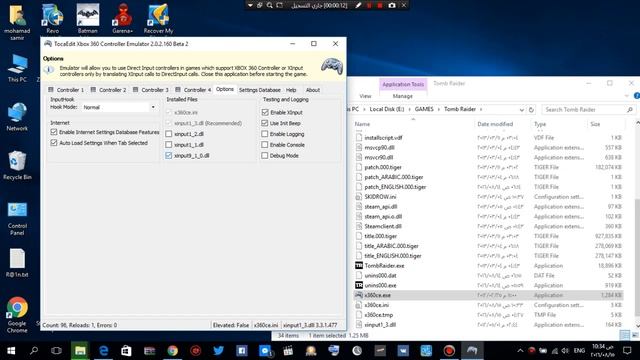Enable the Enable Console checkbox
The image size is (640, 360).
(x=265, y=145)
